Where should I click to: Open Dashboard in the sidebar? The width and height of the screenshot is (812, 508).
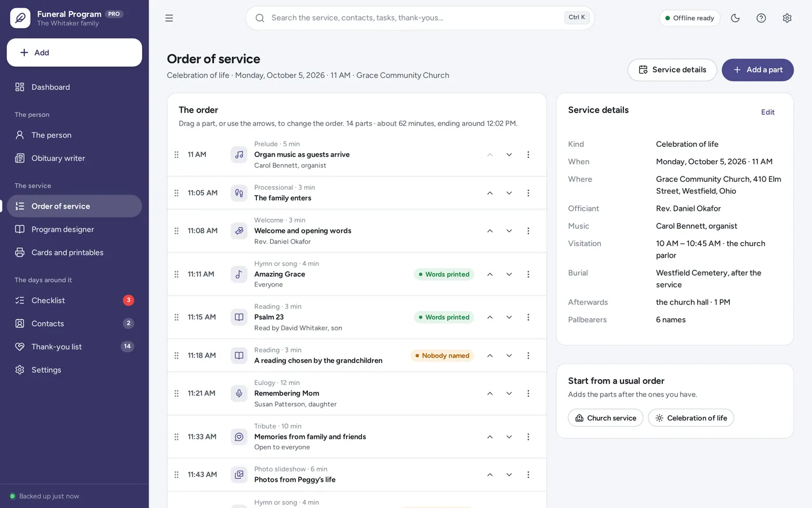(74, 87)
